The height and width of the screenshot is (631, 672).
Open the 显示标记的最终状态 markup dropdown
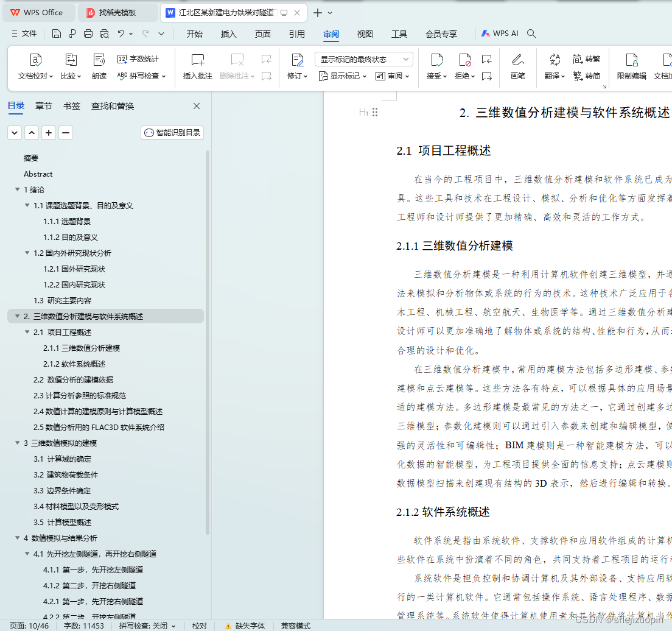coord(363,59)
